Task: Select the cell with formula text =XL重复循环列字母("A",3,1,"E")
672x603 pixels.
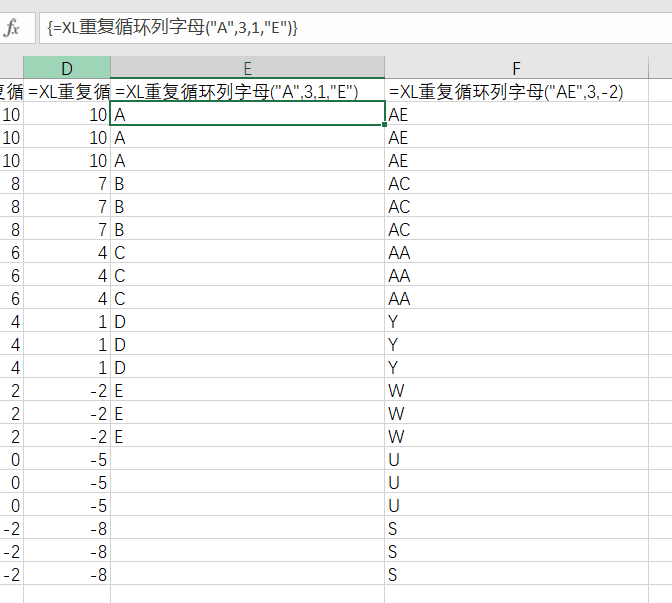Action: [x=247, y=92]
